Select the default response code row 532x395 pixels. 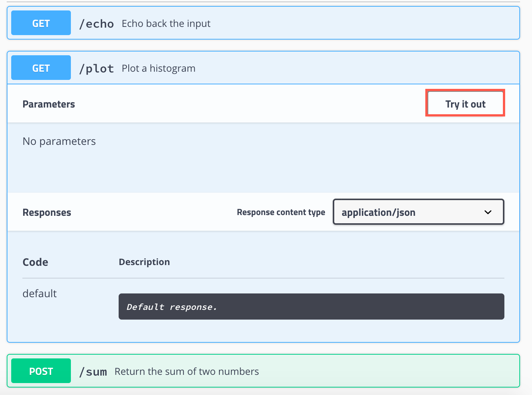point(39,293)
